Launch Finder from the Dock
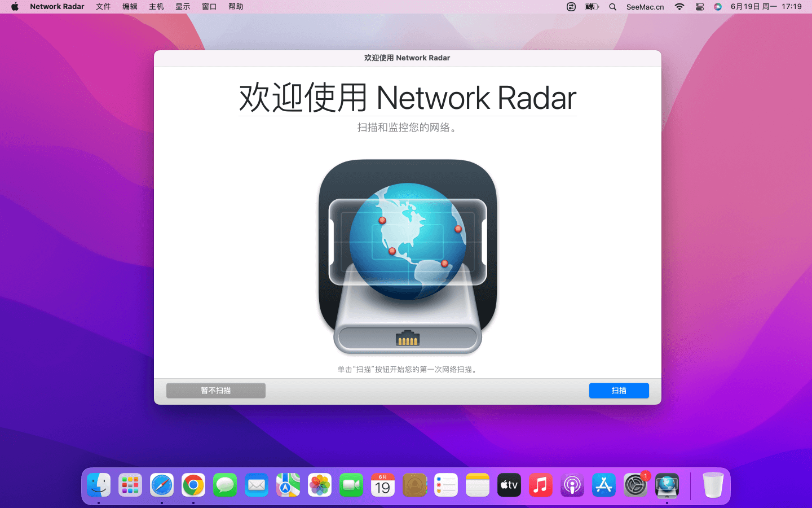Image resolution: width=812 pixels, height=508 pixels. (99, 485)
